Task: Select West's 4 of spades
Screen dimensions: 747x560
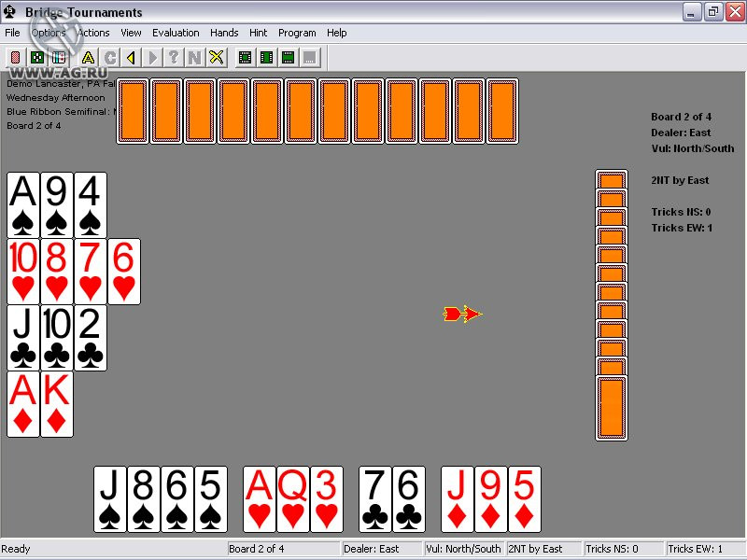Action: point(91,205)
